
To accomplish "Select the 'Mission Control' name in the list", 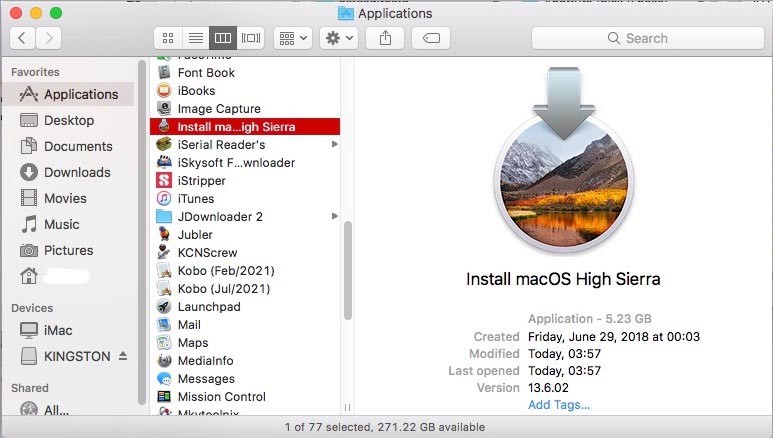I will 221,397.
